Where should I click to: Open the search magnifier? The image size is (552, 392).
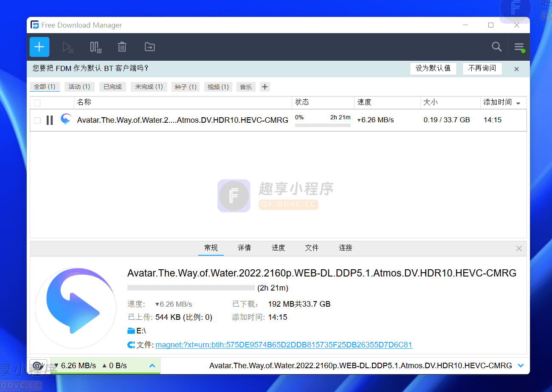click(x=497, y=47)
